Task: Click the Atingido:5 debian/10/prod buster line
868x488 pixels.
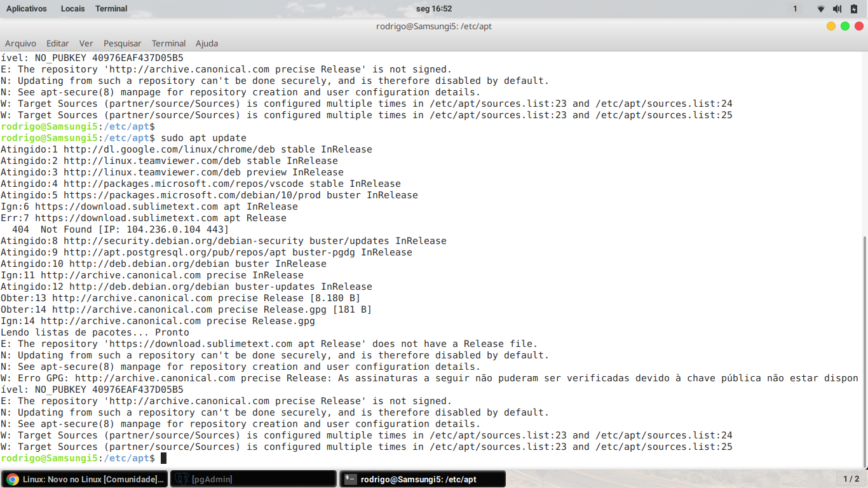Action: [209, 195]
